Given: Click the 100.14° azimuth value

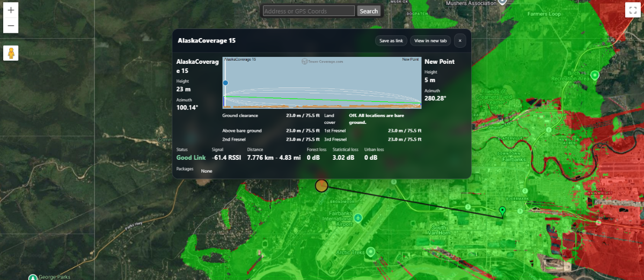Looking at the screenshot, I should [187, 107].
